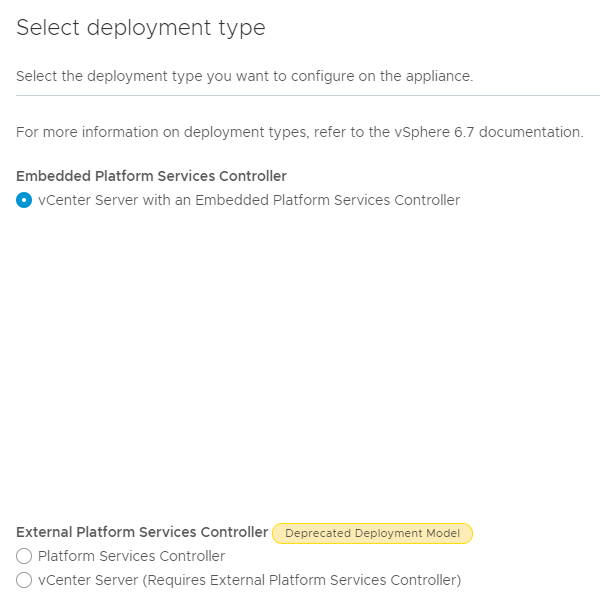The image size is (600, 603).
Task: Choose the vCenter Server (Requires External Platform Services Controller) radio button
Action: tap(24, 580)
